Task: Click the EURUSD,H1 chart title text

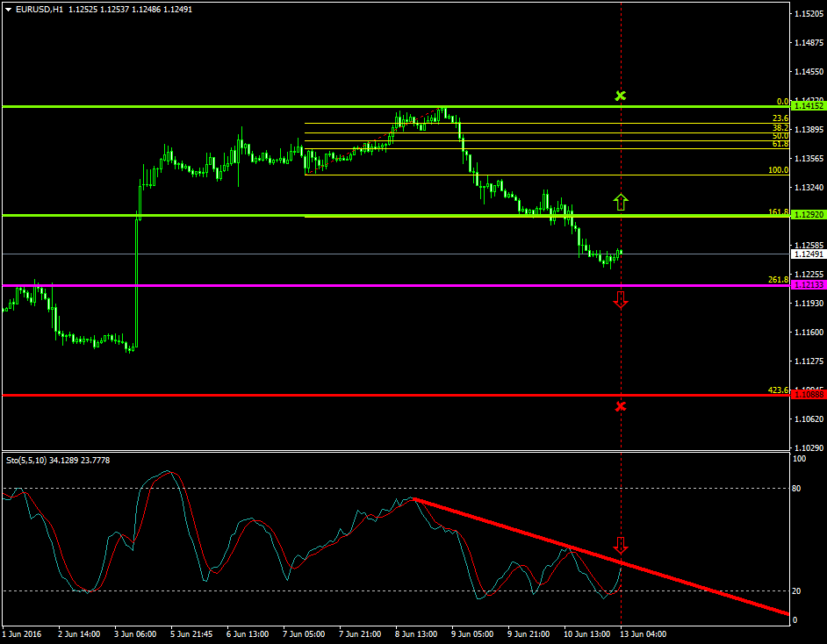Action: (40, 10)
